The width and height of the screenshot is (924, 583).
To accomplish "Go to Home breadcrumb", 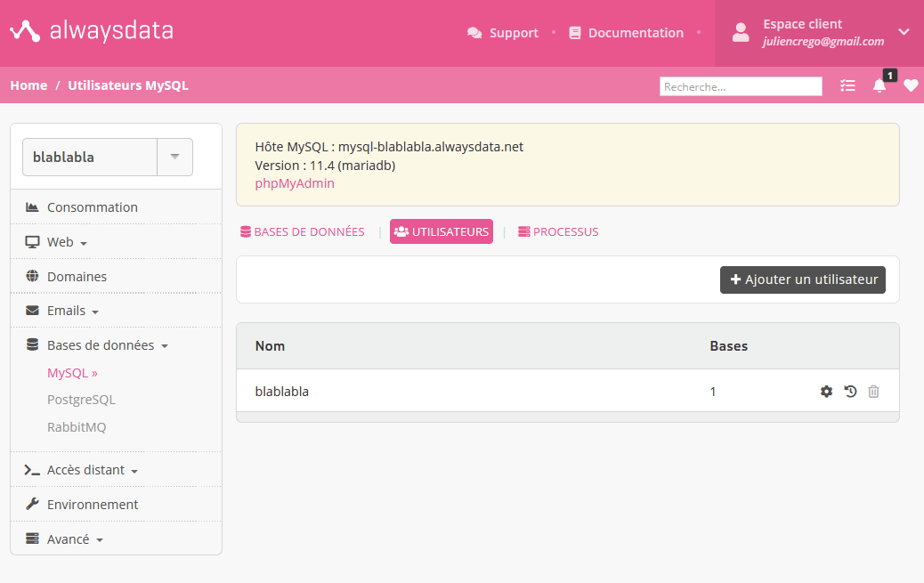I will 28,85.
